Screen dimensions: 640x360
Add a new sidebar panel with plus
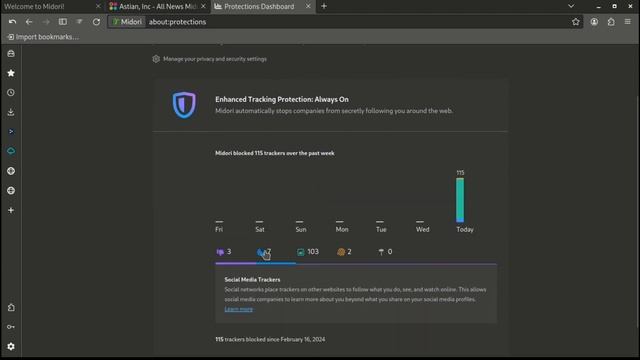[x=11, y=210]
